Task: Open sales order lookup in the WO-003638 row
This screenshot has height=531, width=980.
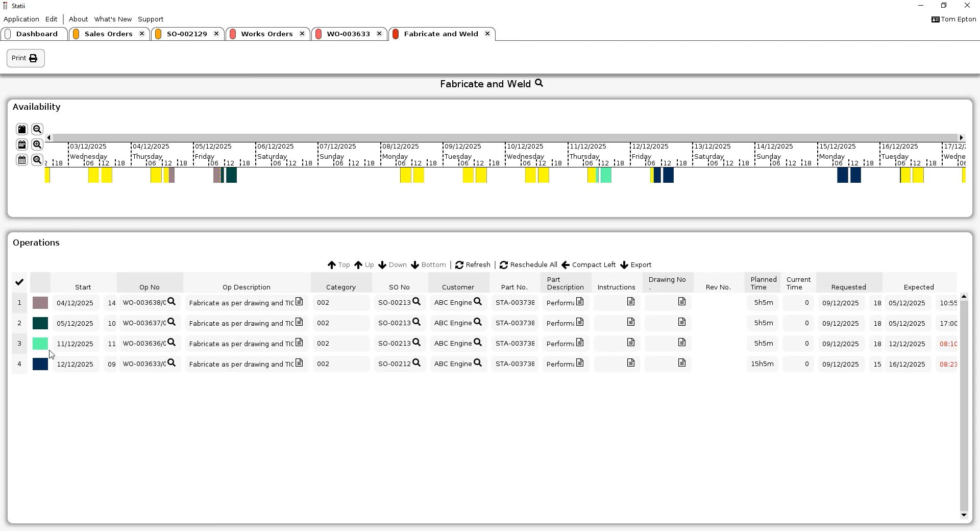Action: 416,302
